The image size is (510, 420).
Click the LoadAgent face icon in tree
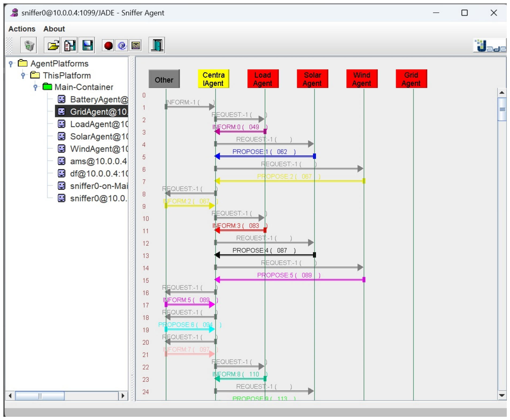coord(61,124)
